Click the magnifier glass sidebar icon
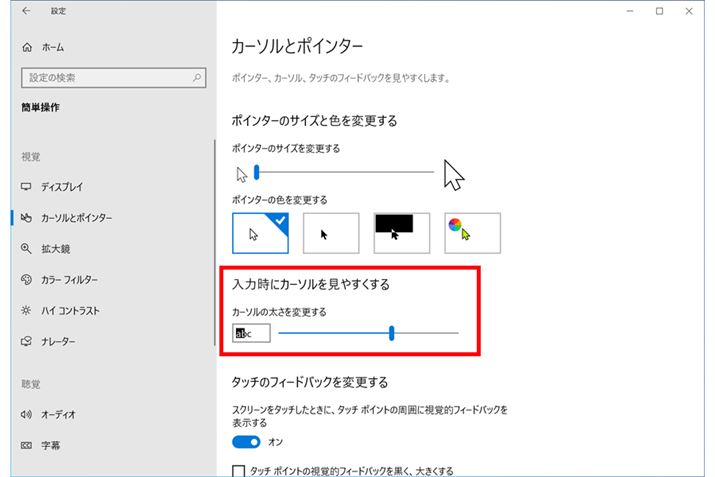Viewport: 715px width, 477px height. click(26, 249)
